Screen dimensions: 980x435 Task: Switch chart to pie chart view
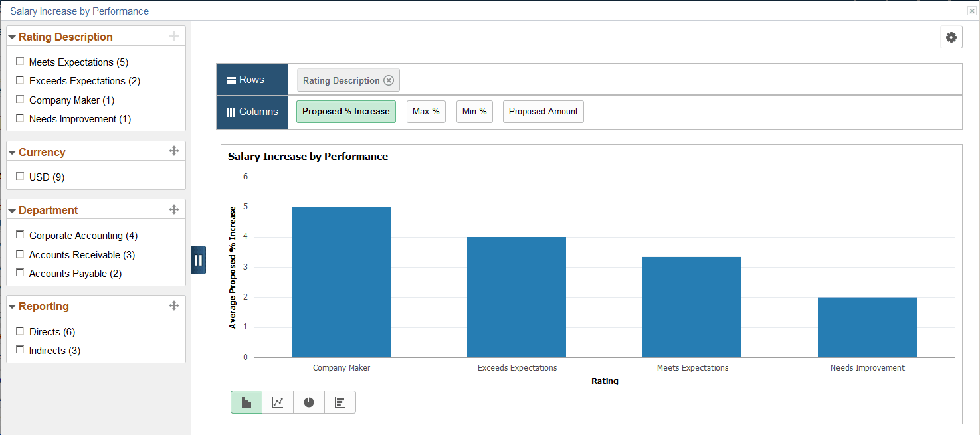[309, 402]
